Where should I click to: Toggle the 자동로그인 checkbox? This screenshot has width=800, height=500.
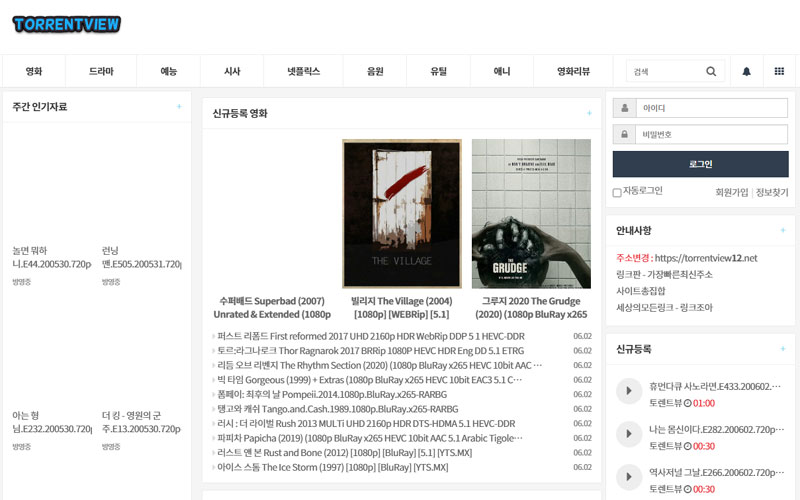[x=617, y=192]
